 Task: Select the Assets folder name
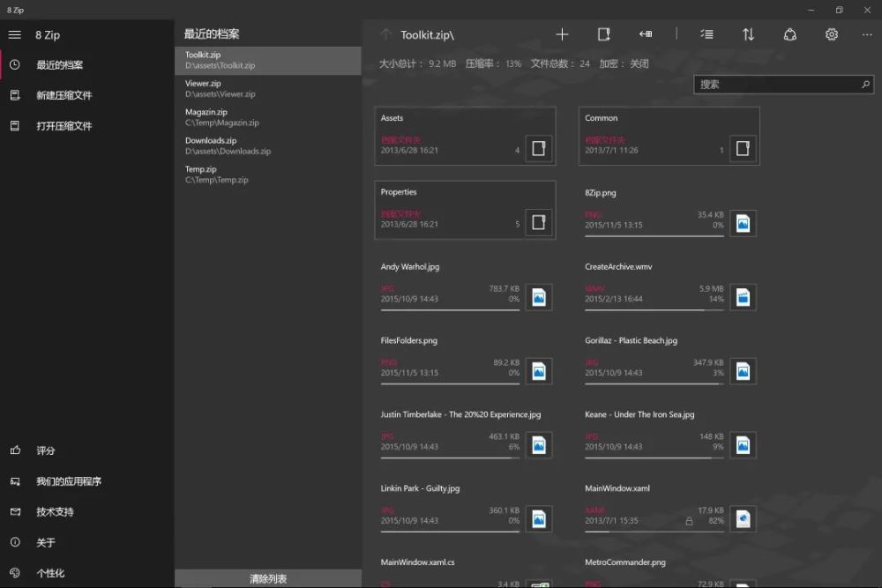pos(392,118)
